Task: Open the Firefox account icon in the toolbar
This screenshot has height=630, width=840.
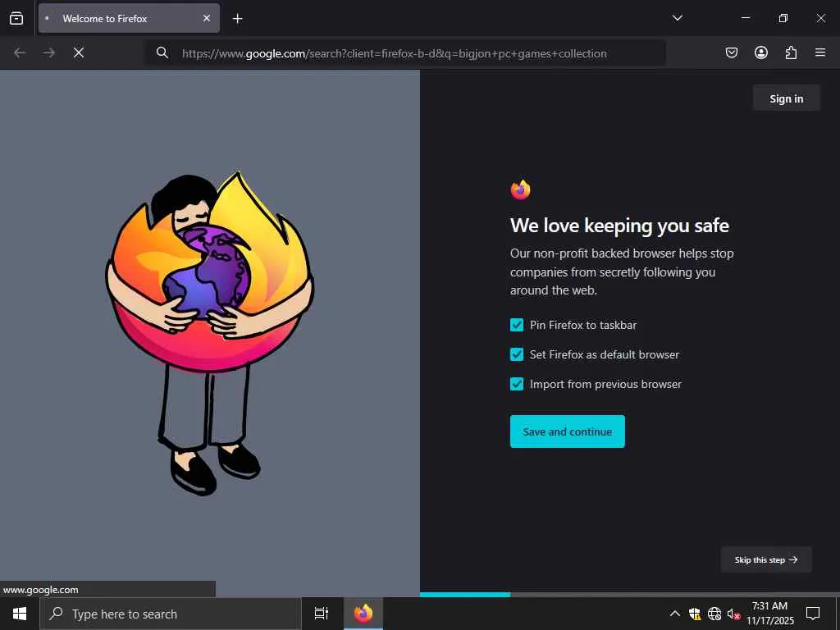Action: (760, 52)
